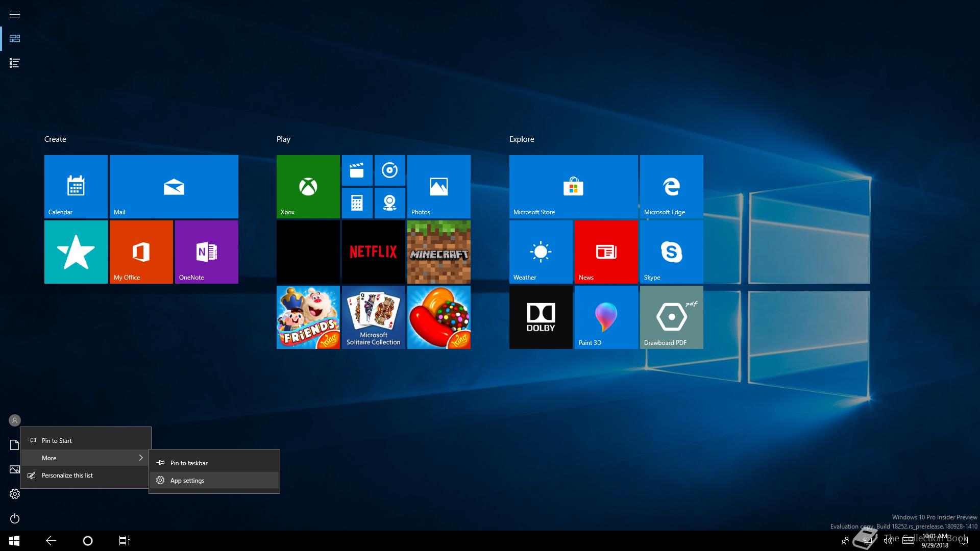Click the taskbar Back arrow
The image size is (980, 551).
pyautogui.click(x=51, y=541)
